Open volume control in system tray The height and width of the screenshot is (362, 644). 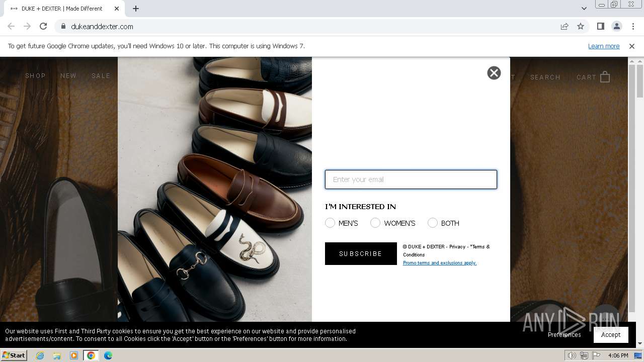(572, 355)
